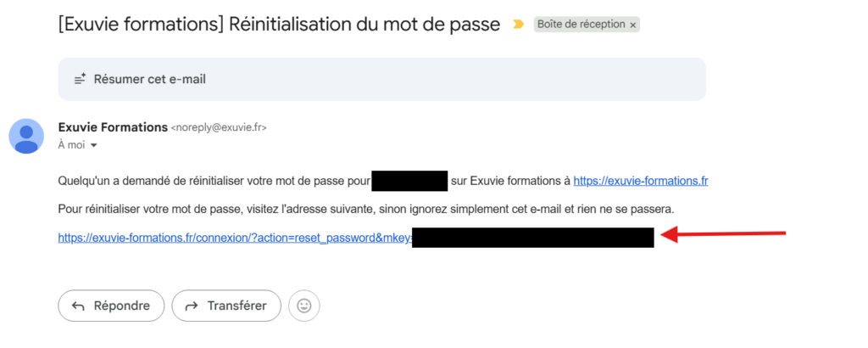Click the forward arrow icon in Transférer
The height and width of the screenshot is (348, 868).
192,306
